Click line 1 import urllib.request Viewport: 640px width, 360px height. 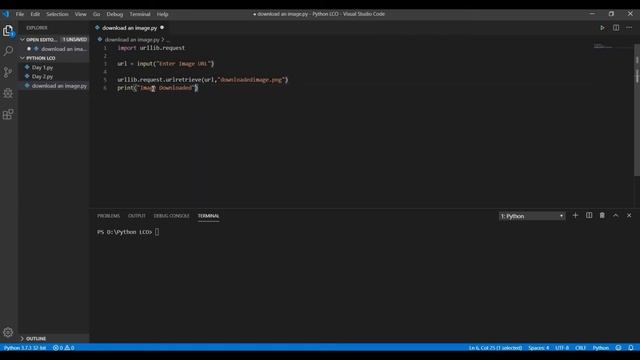[151, 48]
